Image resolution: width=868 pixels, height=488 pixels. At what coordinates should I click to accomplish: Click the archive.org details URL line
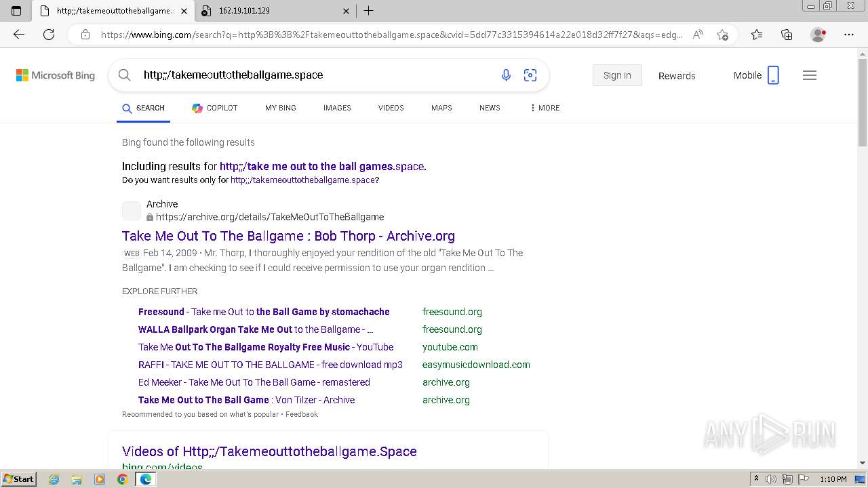[x=270, y=217]
